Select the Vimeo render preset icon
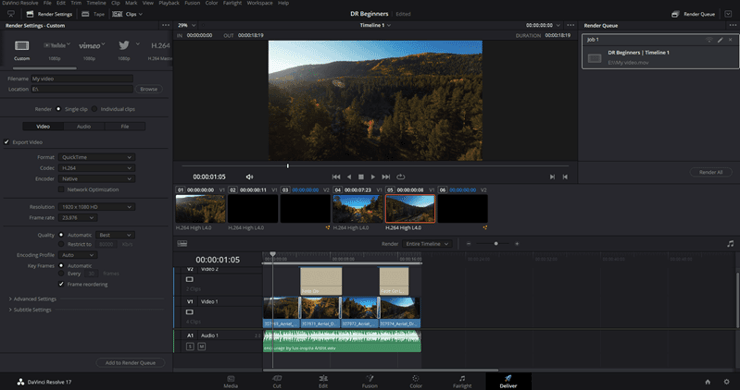 (x=89, y=45)
